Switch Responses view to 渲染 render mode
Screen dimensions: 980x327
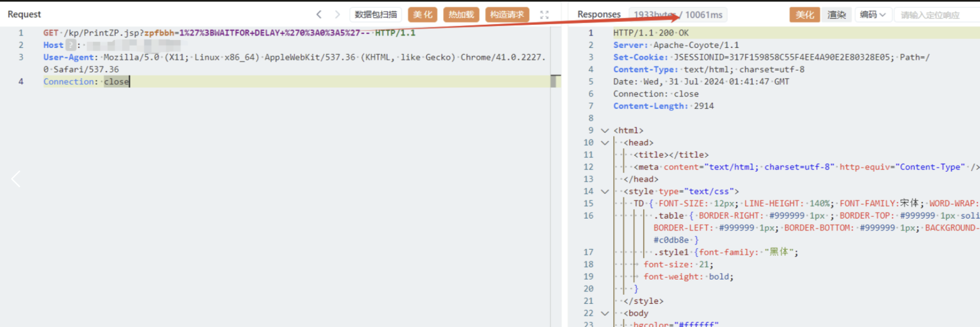point(836,15)
